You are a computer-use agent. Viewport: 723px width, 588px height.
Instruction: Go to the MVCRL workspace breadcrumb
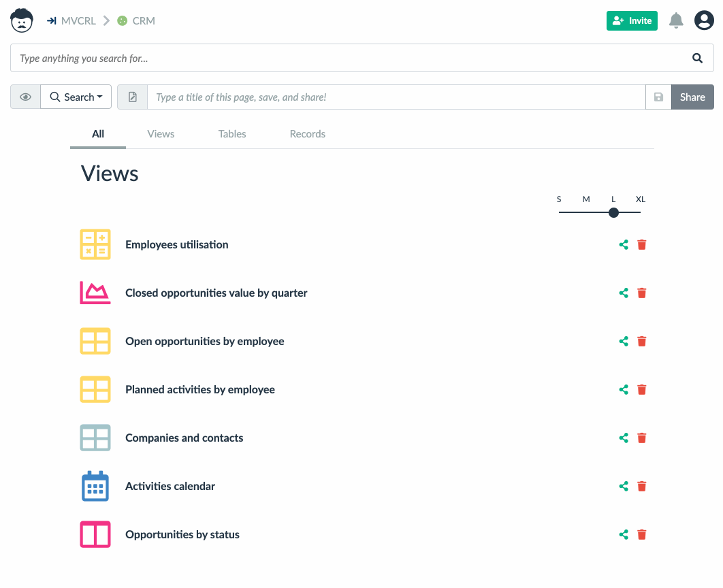coord(71,20)
